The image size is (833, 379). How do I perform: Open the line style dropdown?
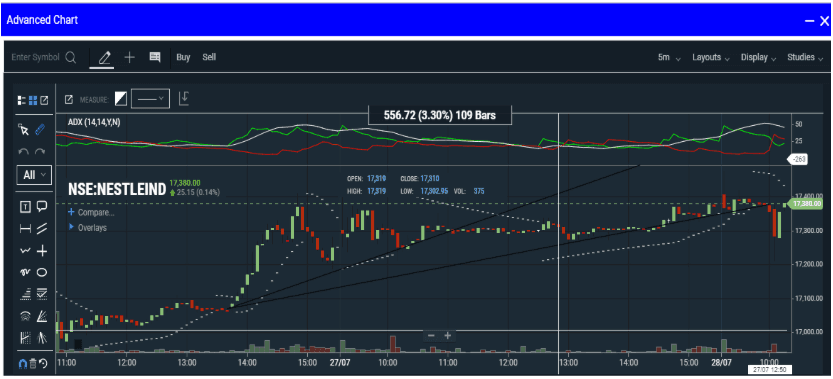click(150, 99)
